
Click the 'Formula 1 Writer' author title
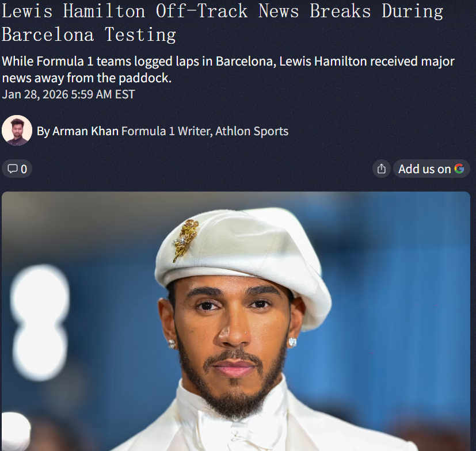166,131
